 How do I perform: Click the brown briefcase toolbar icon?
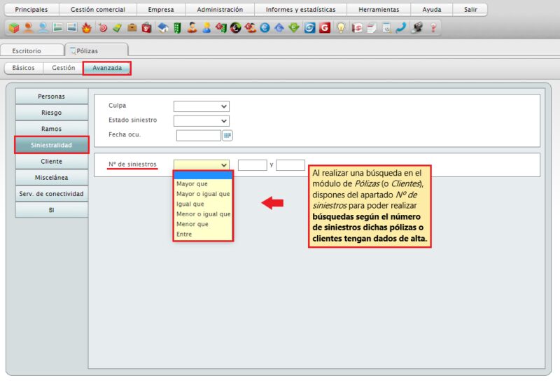tap(132, 28)
